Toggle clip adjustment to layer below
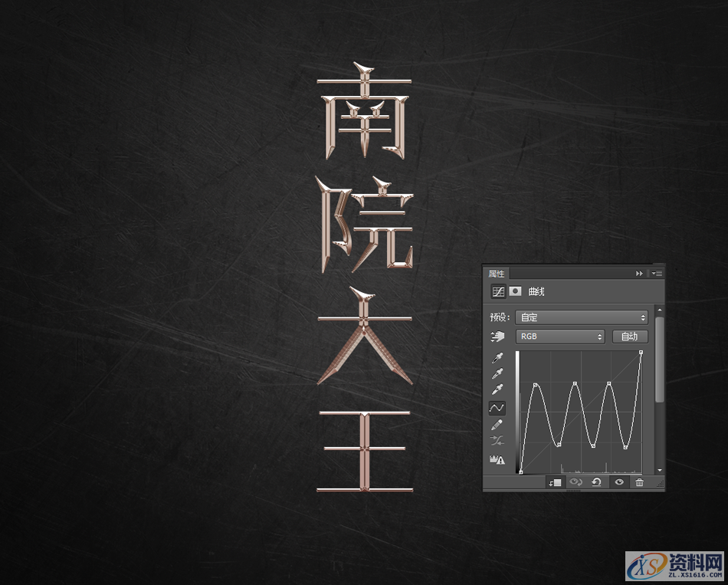The image size is (728, 585). pos(556,481)
